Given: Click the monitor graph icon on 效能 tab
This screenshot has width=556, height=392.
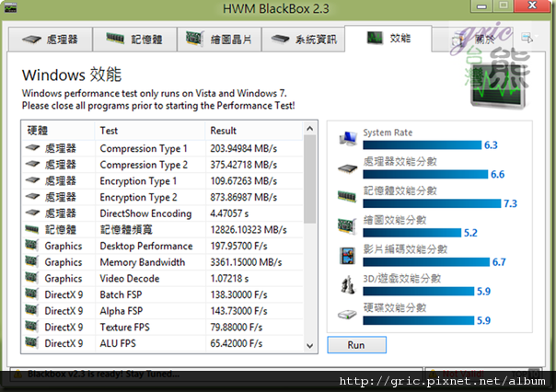Looking at the screenshot, I should coord(375,38).
